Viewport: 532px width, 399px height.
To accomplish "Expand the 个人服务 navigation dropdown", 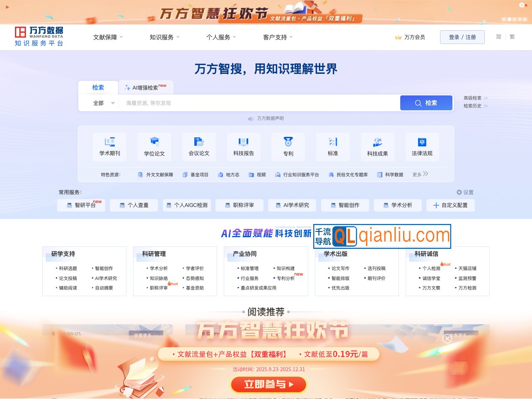I will (220, 37).
